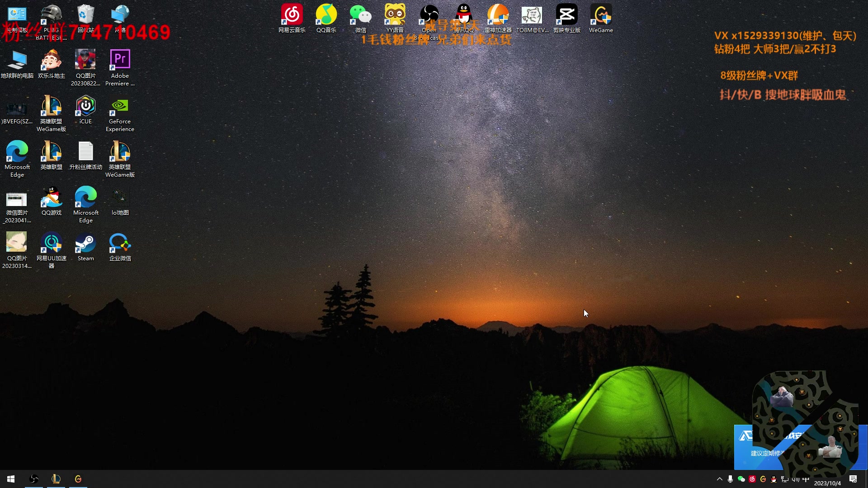Switch to the WeGame taskbar app

78,479
